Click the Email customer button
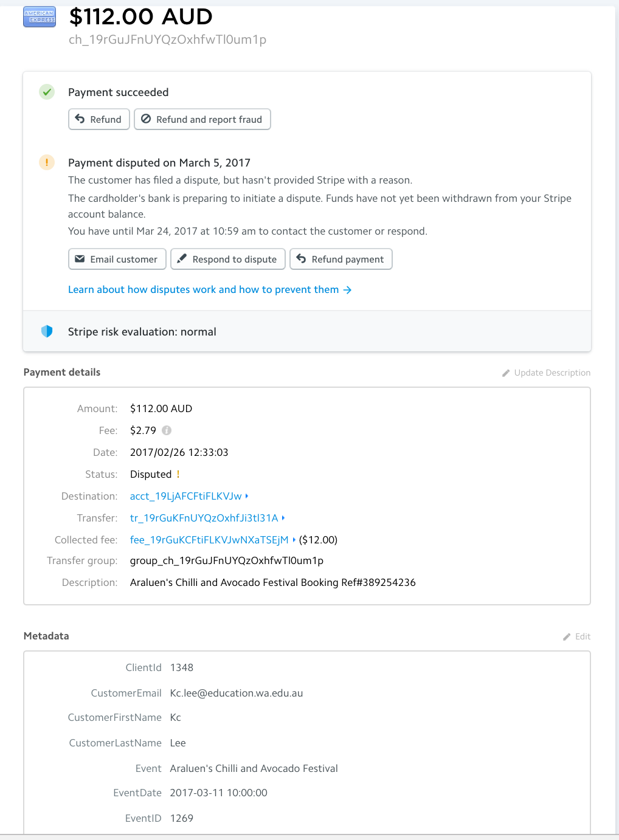This screenshot has height=840, width=619. pyautogui.click(x=117, y=259)
